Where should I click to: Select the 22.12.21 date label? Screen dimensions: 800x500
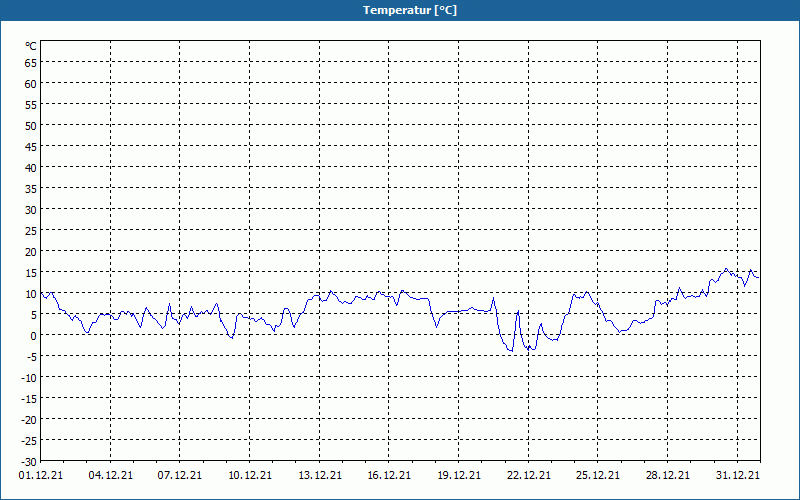coord(529,476)
